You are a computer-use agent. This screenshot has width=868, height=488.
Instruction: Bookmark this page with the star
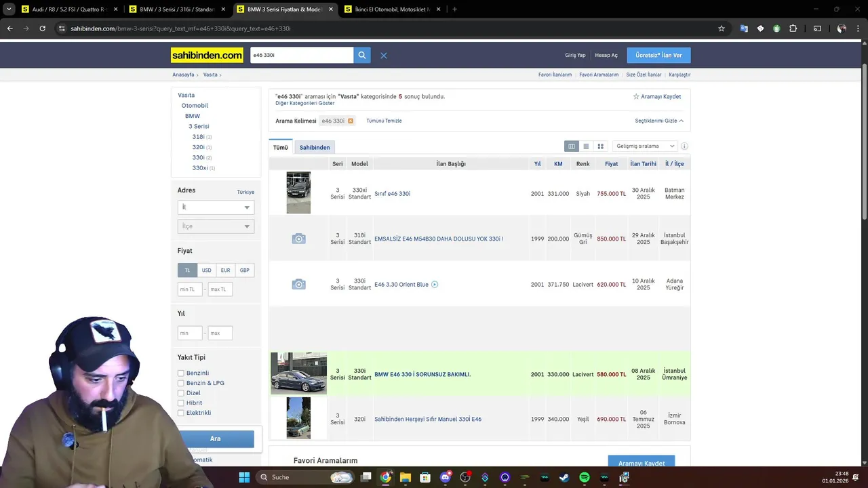pos(722,28)
